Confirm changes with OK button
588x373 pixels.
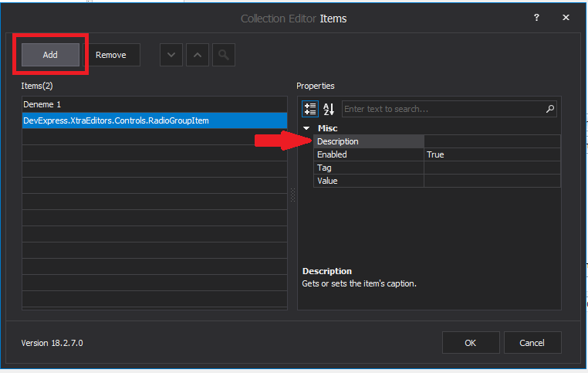click(470, 342)
